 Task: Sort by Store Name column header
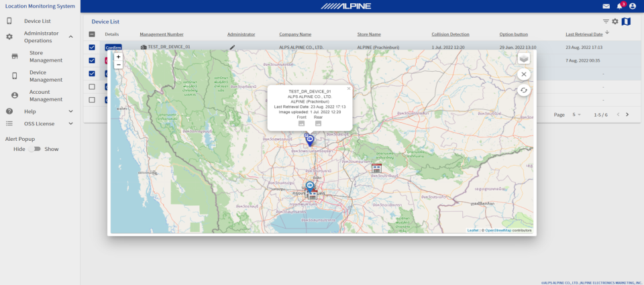[x=369, y=34]
